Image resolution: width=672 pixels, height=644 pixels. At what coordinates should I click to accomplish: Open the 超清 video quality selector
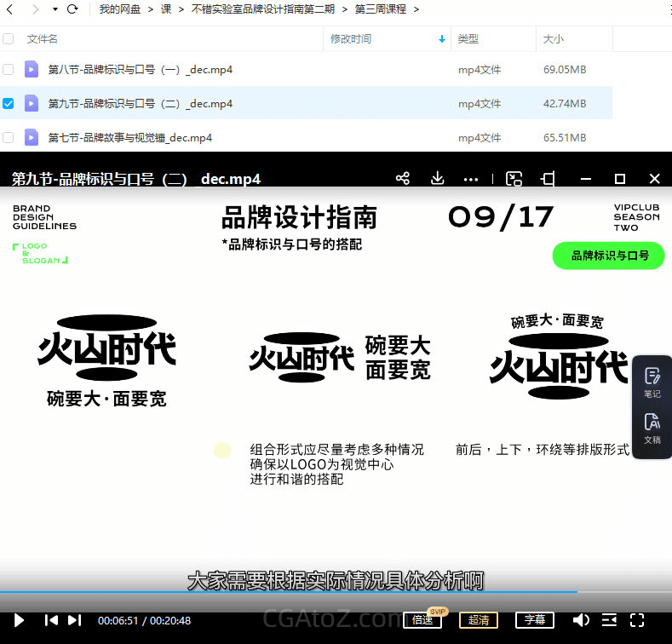coord(479,620)
